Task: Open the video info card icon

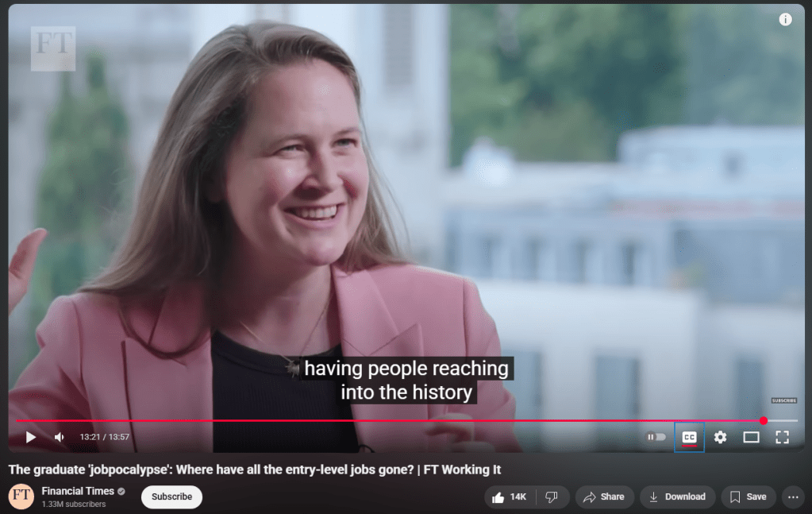Action: tap(785, 20)
